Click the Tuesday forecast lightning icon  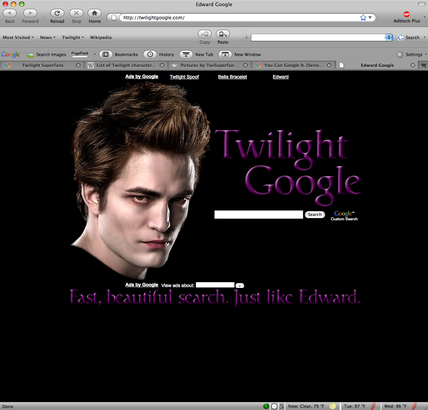click(x=373, y=406)
